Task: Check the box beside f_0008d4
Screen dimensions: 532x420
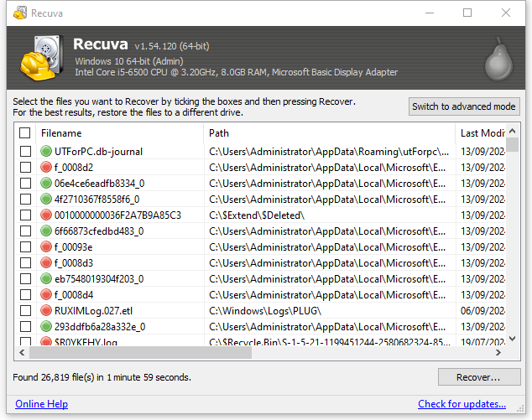Action: click(25, 295)
